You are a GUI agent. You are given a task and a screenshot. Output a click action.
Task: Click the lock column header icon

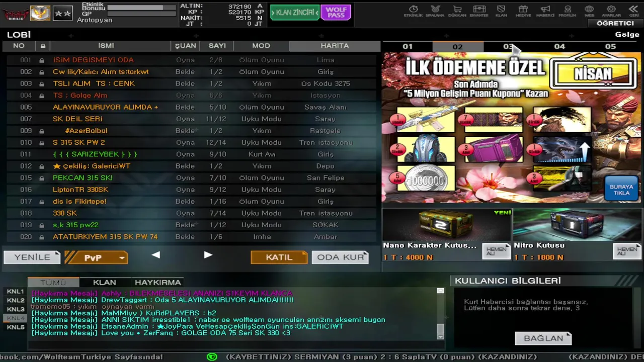click(43, 46)
